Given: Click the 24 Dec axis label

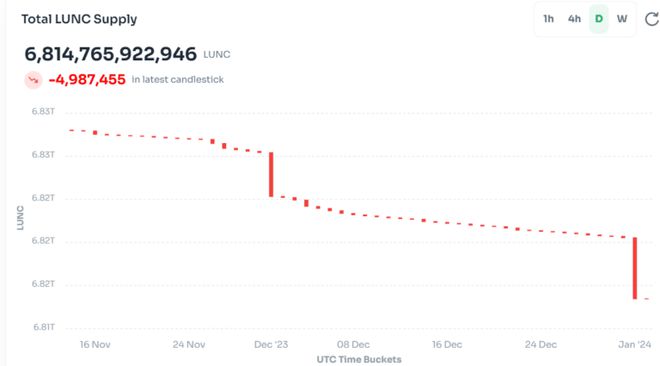Looking at the screenshot, I should coord(540,345).
